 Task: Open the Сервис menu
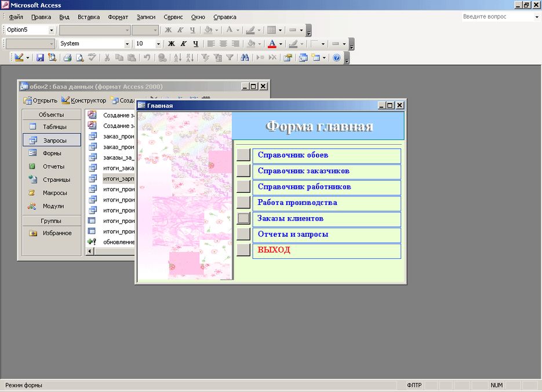(173, 17)
